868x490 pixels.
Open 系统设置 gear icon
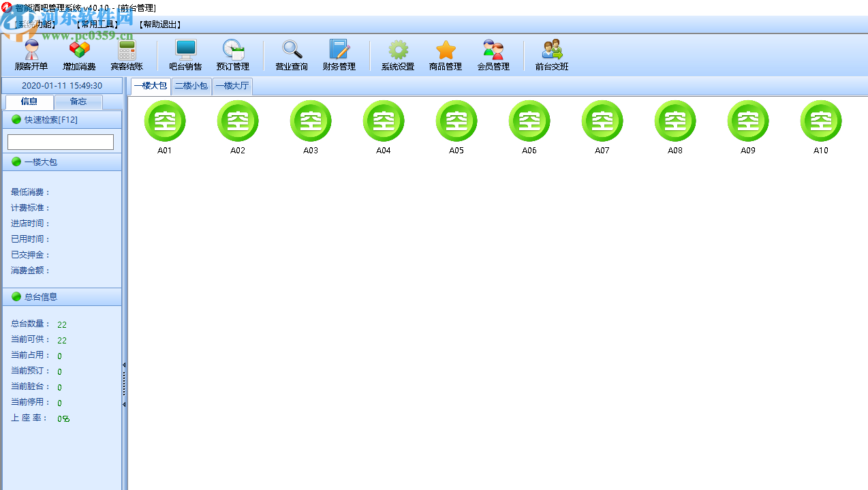(x=398, y=55)
